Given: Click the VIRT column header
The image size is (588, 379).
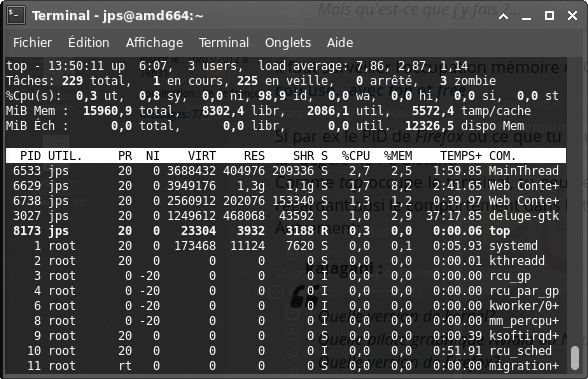Looking at the screenshot, I should pyautogui.click(x=202, y=156).
